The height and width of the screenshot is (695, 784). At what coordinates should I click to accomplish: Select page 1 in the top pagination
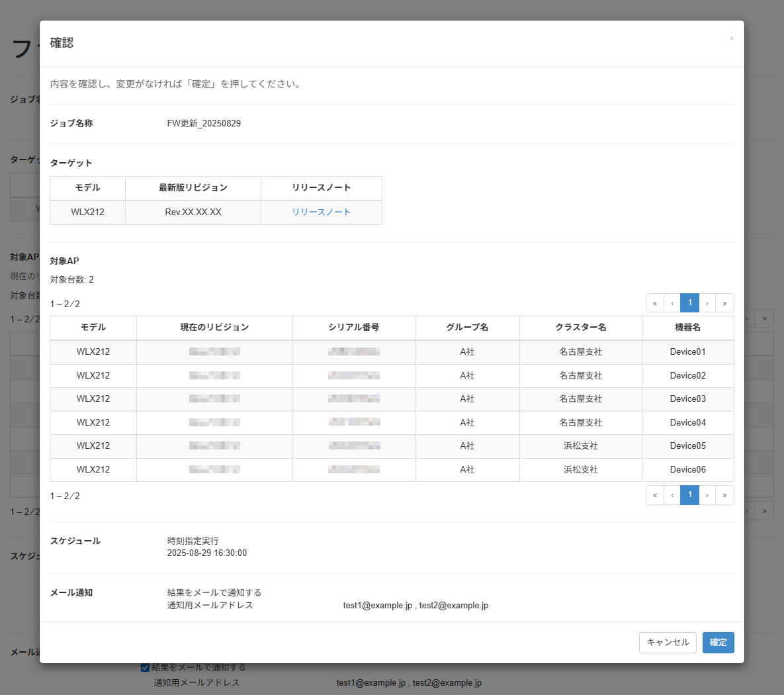coord(689,302)
